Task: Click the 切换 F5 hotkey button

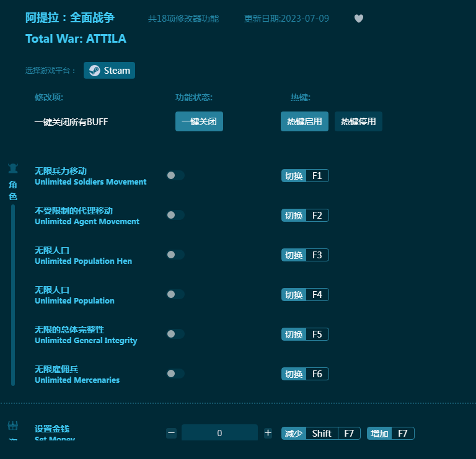Action: [305, 334]
